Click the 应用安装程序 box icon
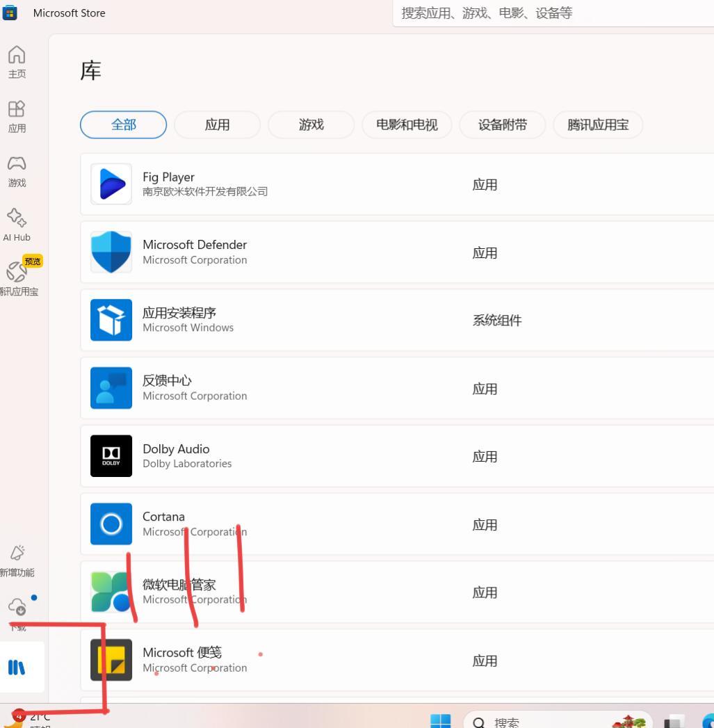The image size is (714, 728). coord(111,320)
